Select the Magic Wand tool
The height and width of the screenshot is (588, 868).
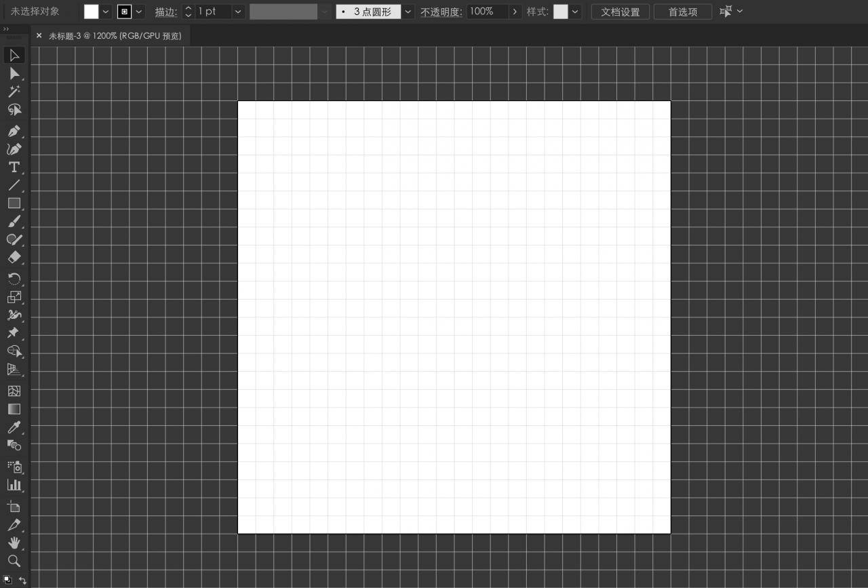14,92
